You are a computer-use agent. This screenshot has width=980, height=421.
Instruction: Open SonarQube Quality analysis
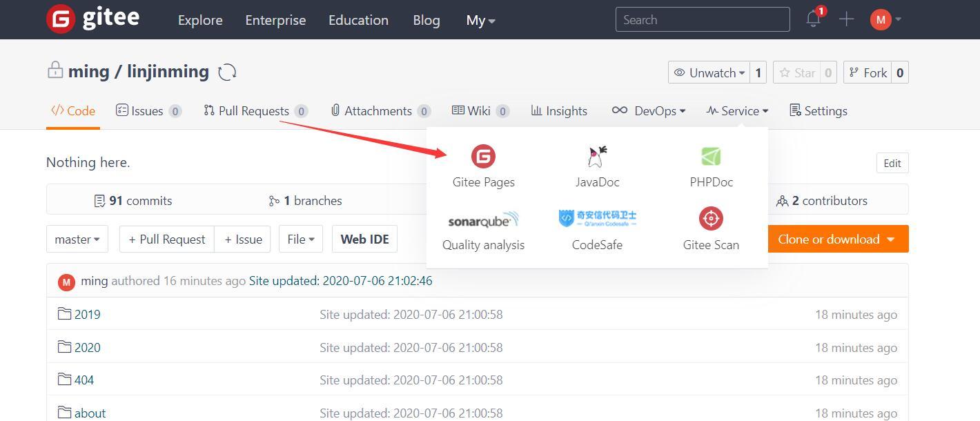[x=483, y=230]
